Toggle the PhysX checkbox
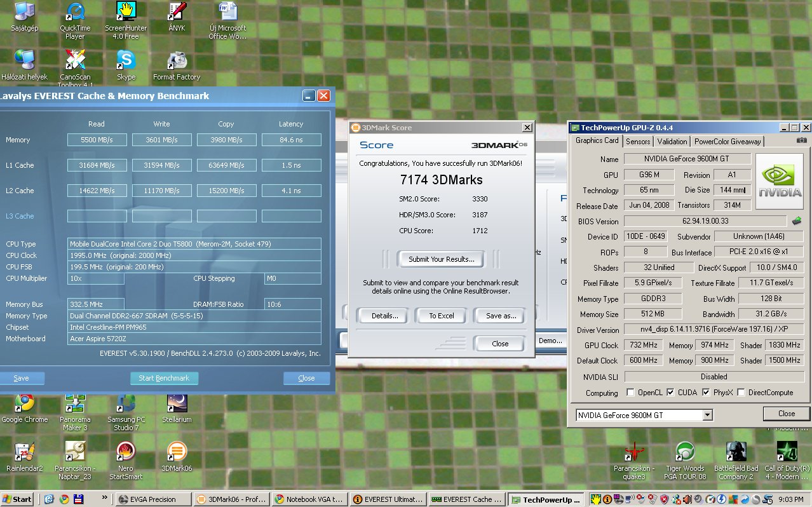Viewport: 812px width, 507px height. point(705,393)
